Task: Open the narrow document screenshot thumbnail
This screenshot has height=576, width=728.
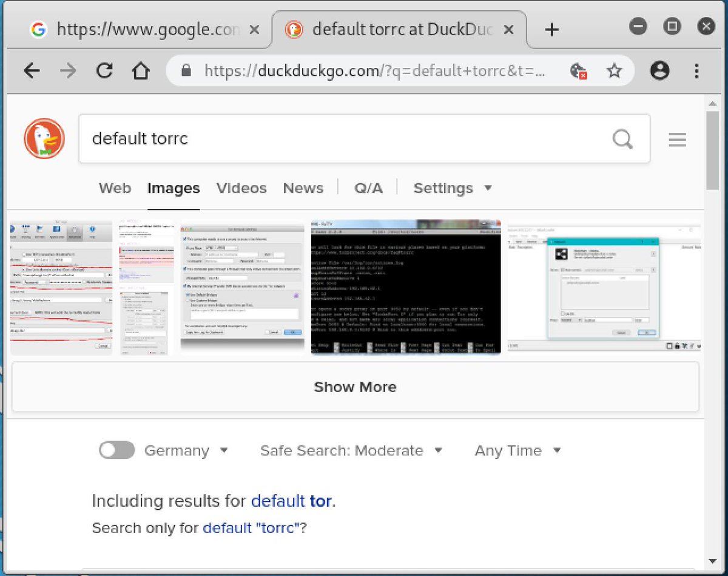Action: click(146, 288)
